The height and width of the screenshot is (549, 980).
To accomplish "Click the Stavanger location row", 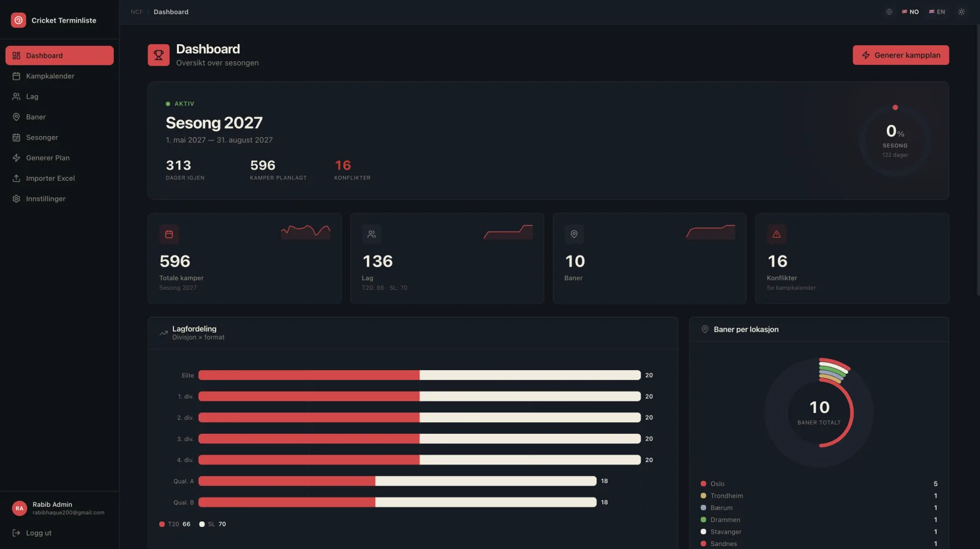I will point(819,532).
